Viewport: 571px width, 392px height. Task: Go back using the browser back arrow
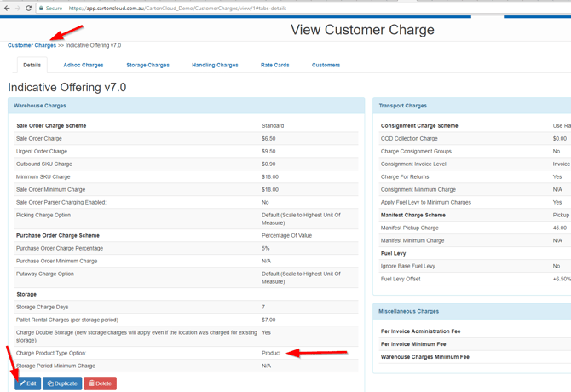pyautogui.click(x=7, y=8)
